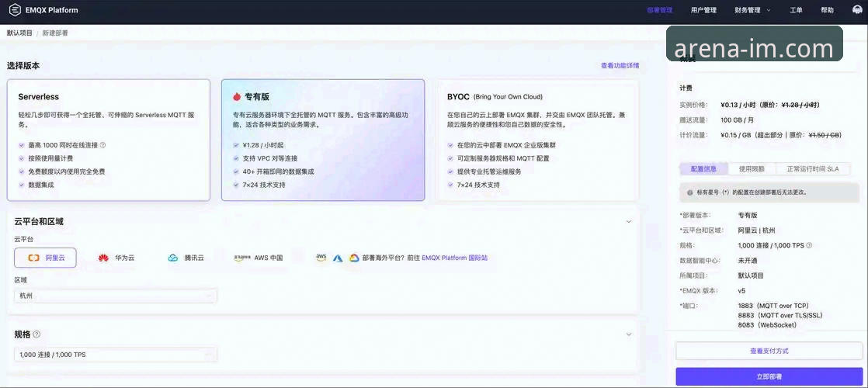Click check icon beside 支持 VPC 对等连接
868x388 pixels.
(x=236, y=158)
